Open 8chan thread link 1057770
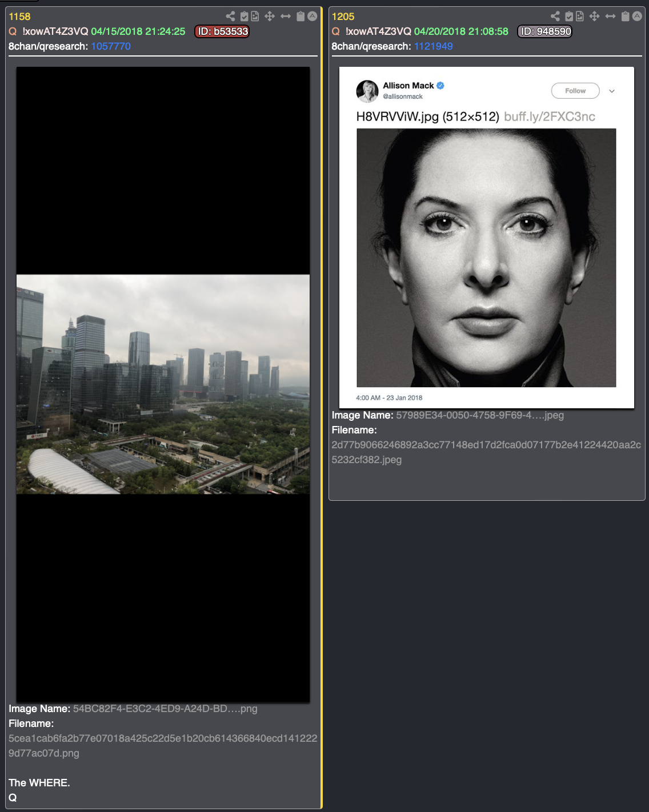649x812 pixels. [x=111, y=46]
